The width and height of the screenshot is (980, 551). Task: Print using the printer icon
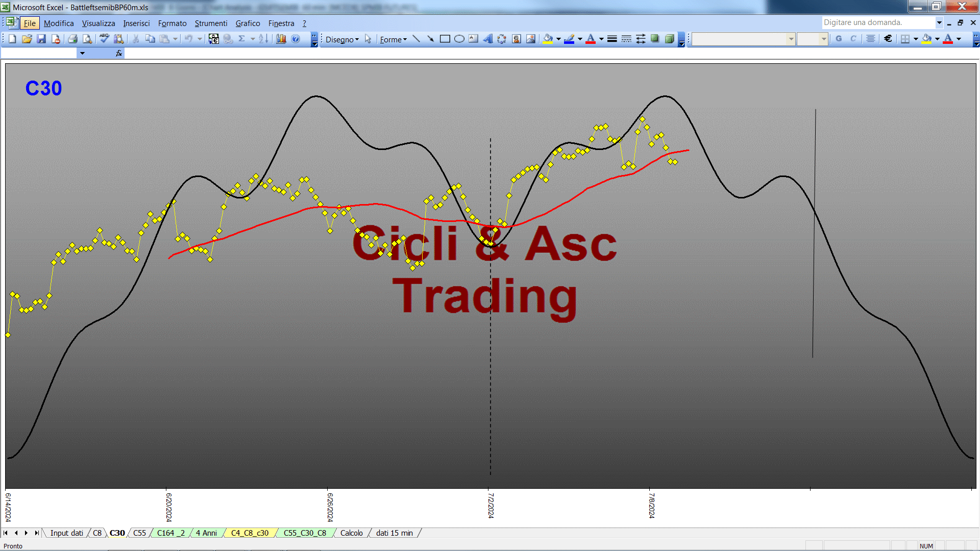click(72, 39)
